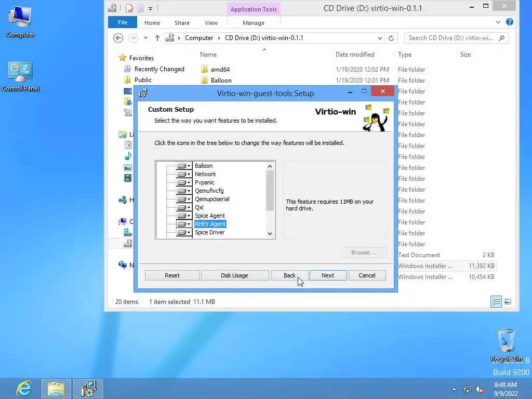Click the feature tree scroll down arrow
The height and width of the screenshot is (399, 532).
tap(270, 233)
